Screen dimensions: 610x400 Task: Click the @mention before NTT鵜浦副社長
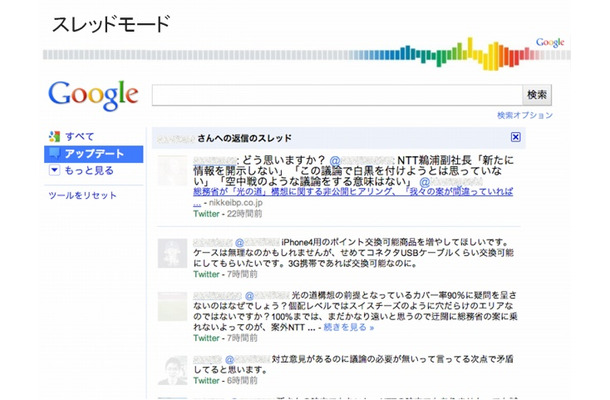tap(362, 160)
